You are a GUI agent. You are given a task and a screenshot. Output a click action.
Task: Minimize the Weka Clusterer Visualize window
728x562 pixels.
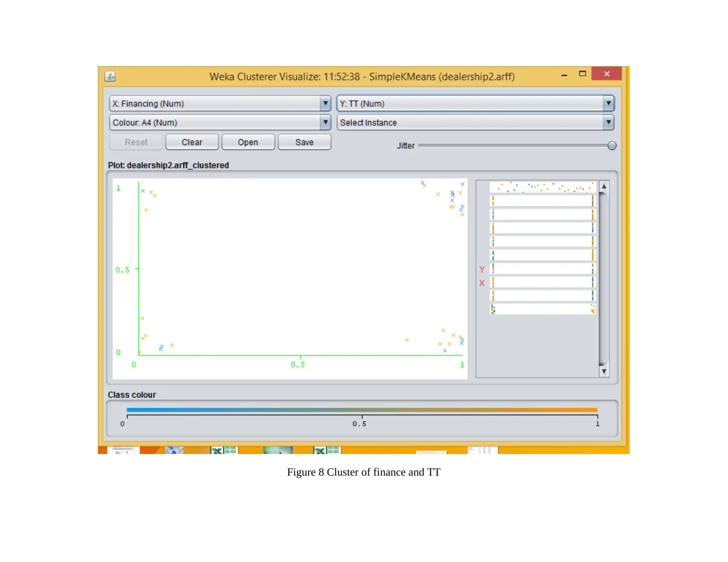564,75
